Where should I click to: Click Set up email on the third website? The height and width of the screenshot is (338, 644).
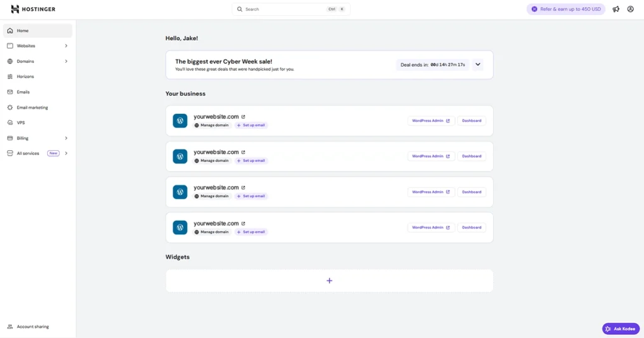coord(251,196)
